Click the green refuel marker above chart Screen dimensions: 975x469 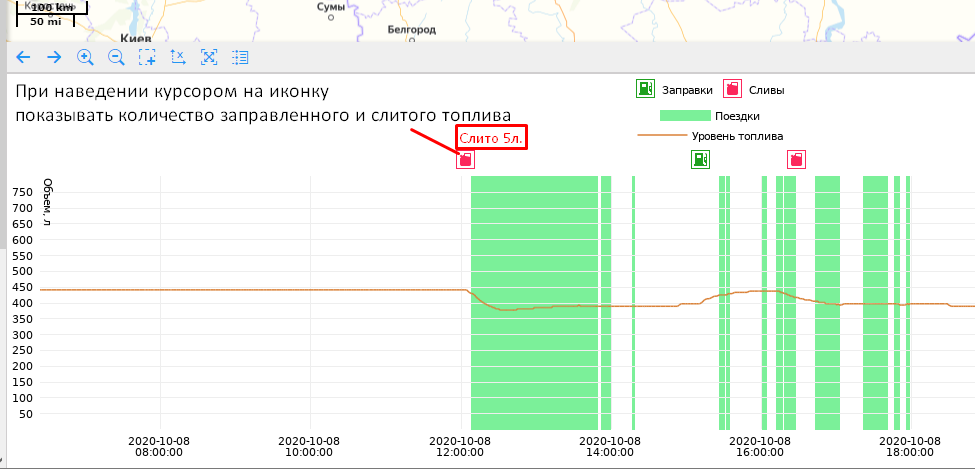coord(701,158)
